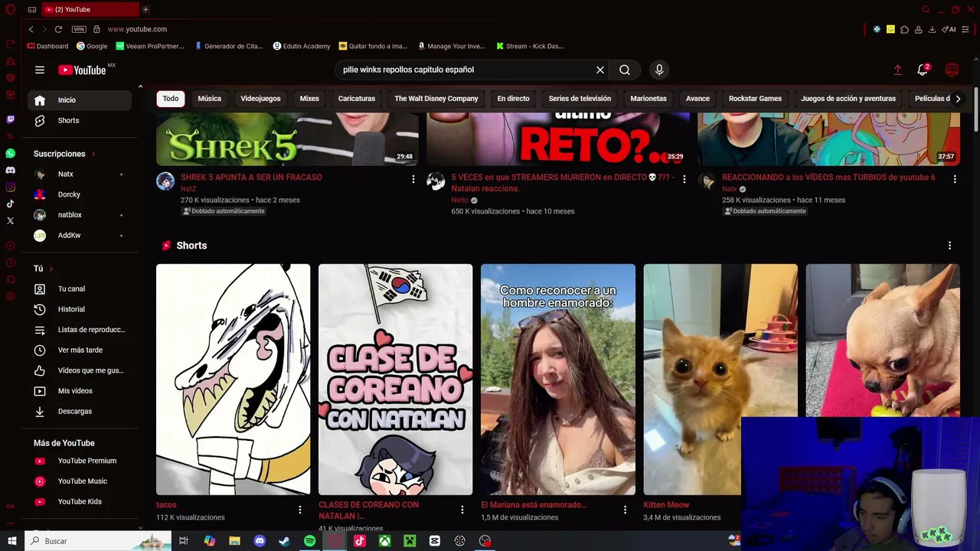Open the Natx subscription channel

point(80,174)
